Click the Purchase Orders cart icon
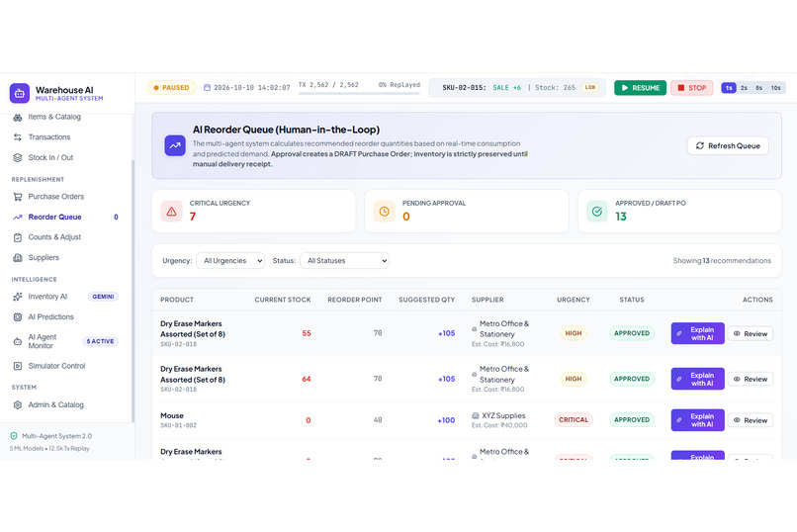Viewport: 797px width, 532px height. click(x=18, y=197)
